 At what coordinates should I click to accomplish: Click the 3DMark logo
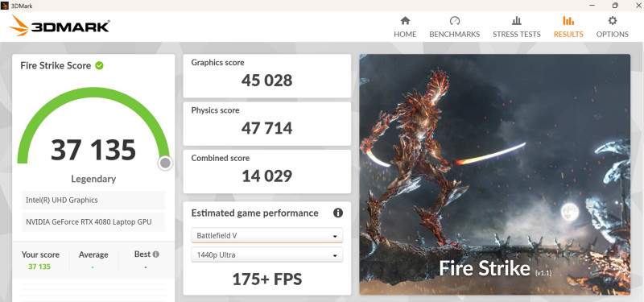60,26
